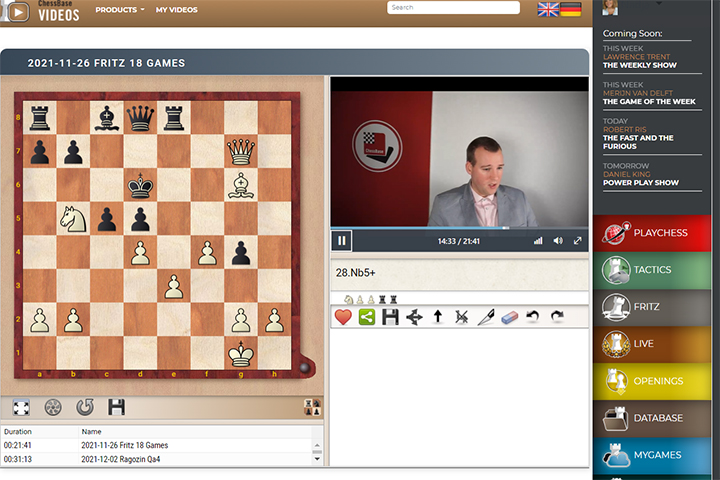Open the MyGames app tile
This screenshot has height=480, width=720.
click(x=652, y=455)
